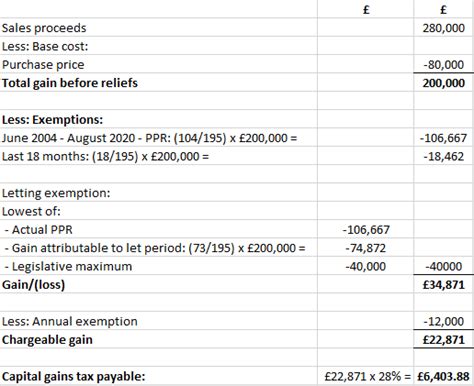Select the Purchase price -80,000 cell
The image size is (474, 386).
pyautogui.click(x=444, y=64)
